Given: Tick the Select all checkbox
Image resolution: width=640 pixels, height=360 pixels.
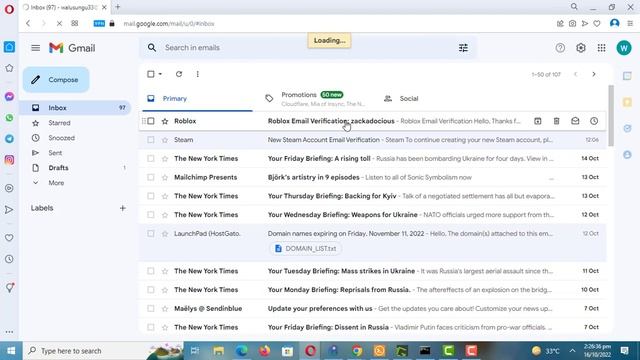Looking at the screenshot, I should (151, 74).
